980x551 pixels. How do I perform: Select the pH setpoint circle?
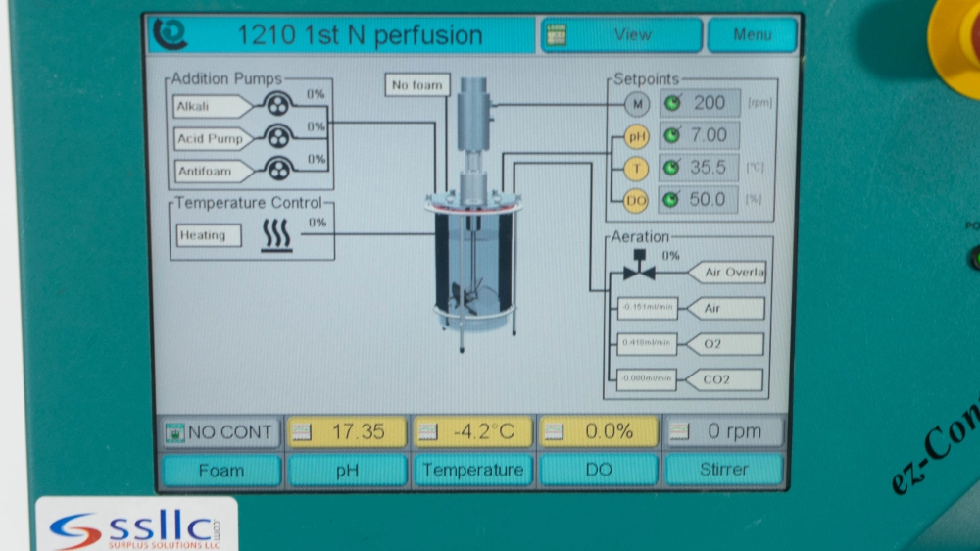pyautogui.click(x=637, y=136)
